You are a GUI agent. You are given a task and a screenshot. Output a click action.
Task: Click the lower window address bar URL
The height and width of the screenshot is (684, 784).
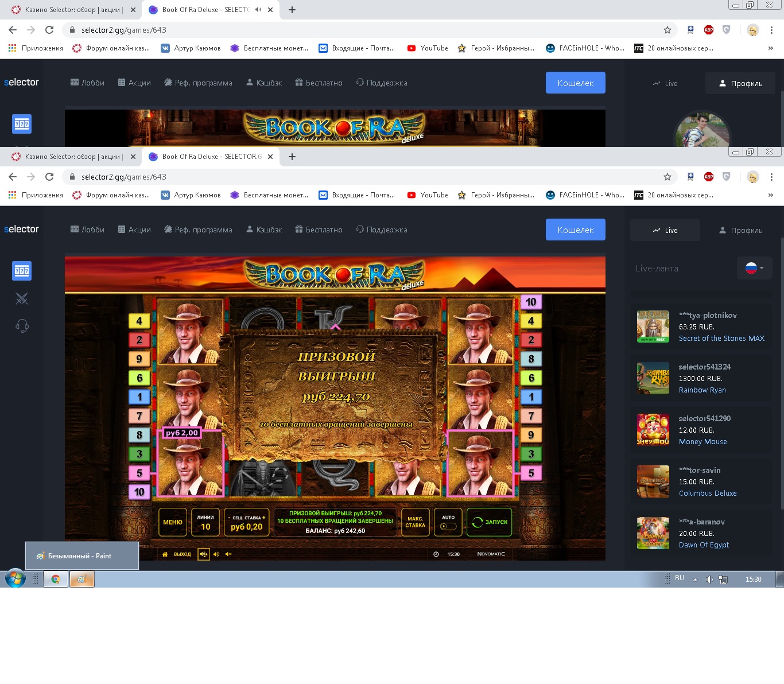click(x=124, y=177)
